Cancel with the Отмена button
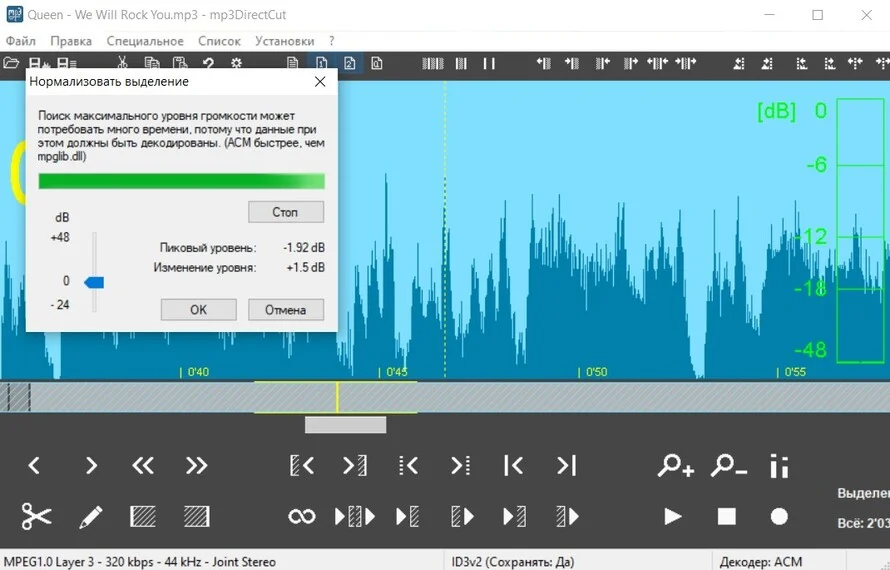Image resolution: width=890 pixels, height=570 pixels. point(286,309)
